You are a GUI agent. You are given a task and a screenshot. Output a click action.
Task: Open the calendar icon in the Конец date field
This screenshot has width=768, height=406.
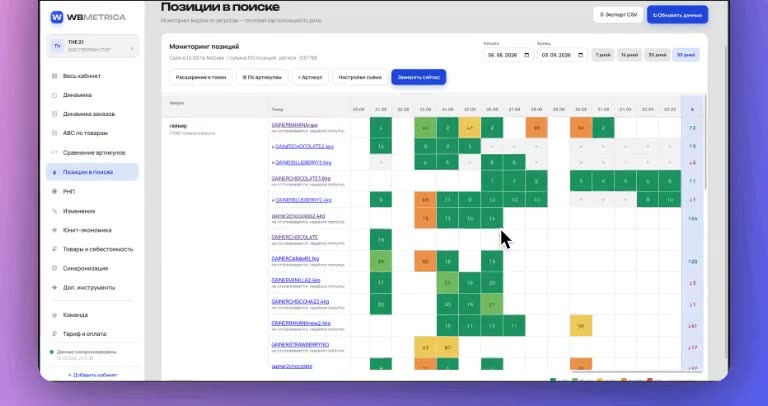580,55
